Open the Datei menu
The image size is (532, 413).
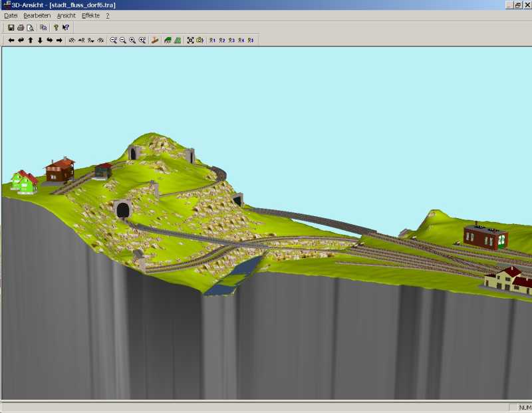tap(11, 15)
